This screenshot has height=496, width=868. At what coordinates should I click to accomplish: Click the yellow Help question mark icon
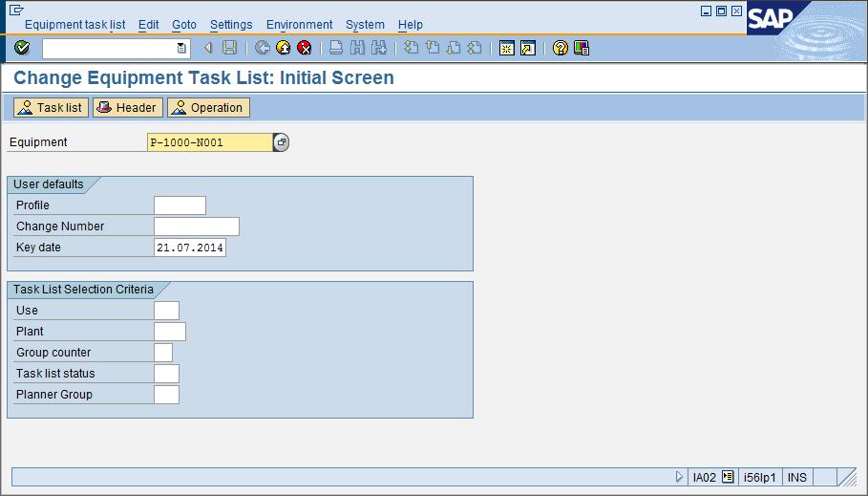pos(561,48)
